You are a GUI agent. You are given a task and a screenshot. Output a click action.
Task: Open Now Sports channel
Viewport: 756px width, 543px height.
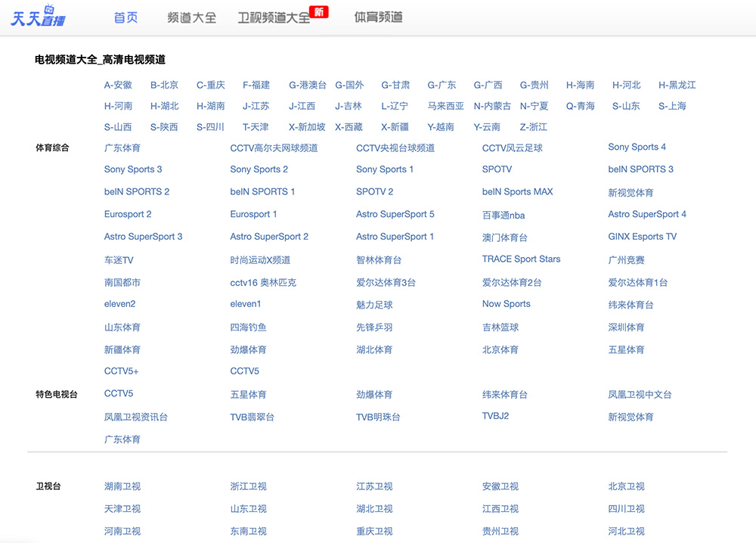[507, 304]
